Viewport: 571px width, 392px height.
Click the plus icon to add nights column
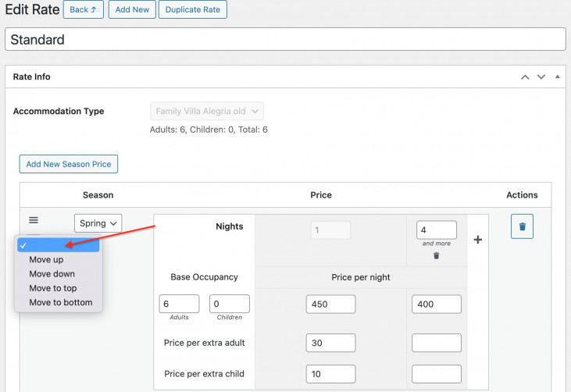pyautogui.click(x=478, y=240)
